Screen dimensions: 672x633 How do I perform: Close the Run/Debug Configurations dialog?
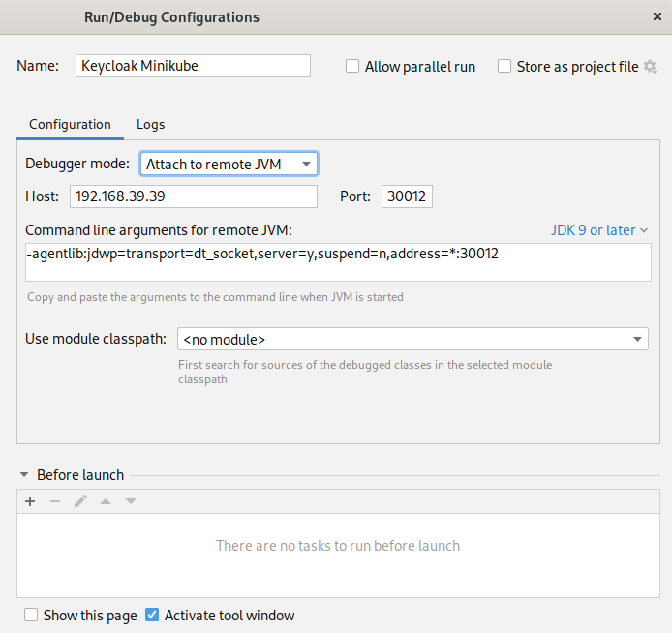(657, 16)
